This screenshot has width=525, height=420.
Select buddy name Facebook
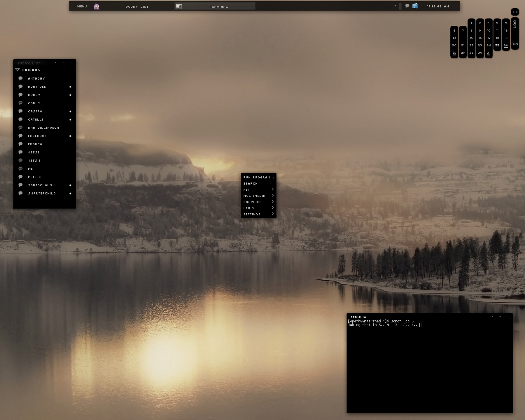tap(37, 136)
